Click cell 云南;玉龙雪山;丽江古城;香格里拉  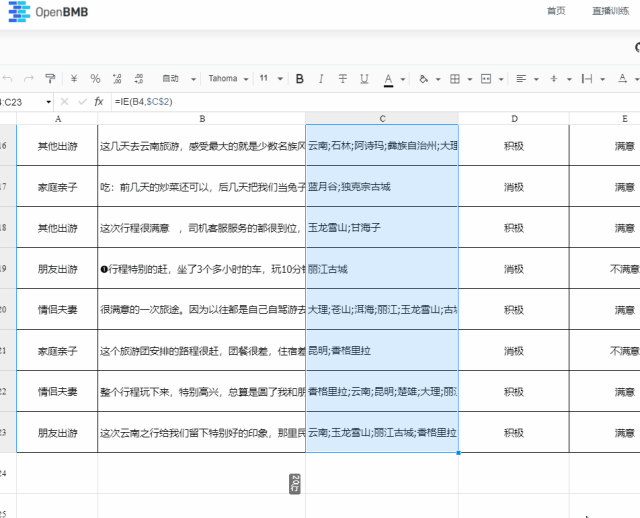[382, 433]
